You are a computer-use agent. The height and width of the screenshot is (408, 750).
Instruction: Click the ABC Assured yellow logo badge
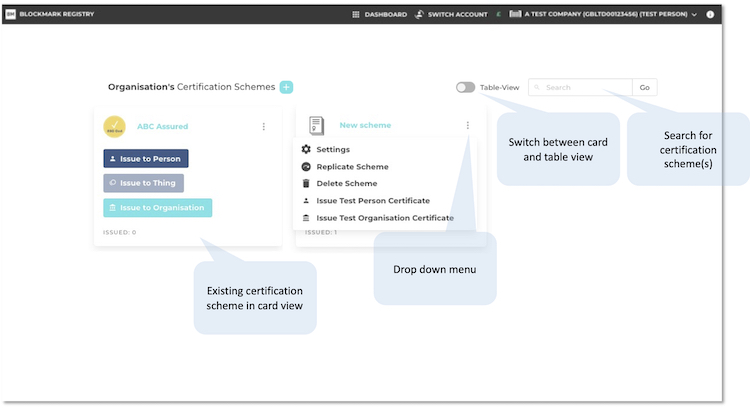(x=114, y=126)
